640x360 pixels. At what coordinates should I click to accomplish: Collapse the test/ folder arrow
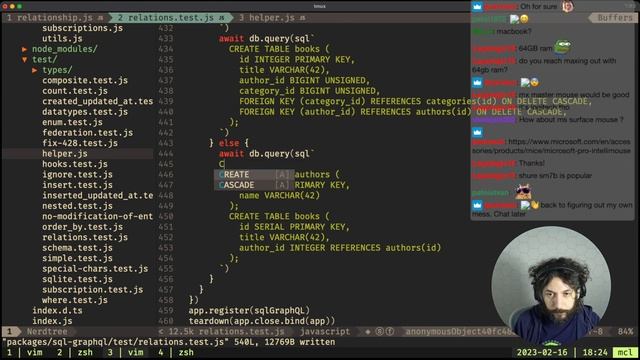(x=24, y=60)
